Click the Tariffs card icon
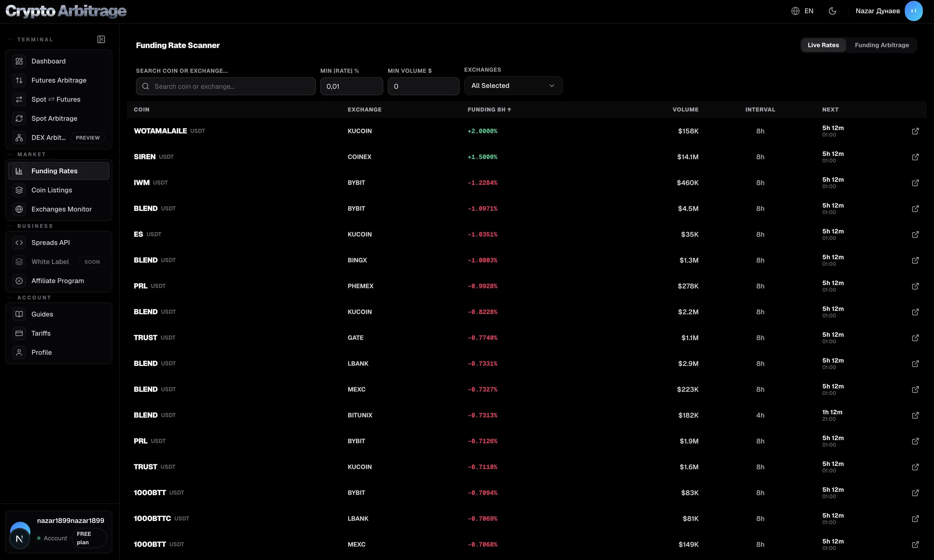The height and width of the screenshot is (560, 934). 19,333
